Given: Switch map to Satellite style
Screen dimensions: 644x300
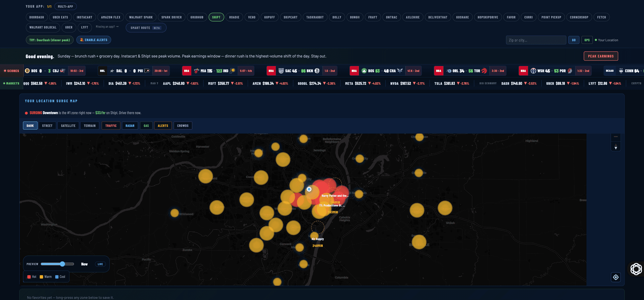Looking at the screenshot, I should (68, 126).
